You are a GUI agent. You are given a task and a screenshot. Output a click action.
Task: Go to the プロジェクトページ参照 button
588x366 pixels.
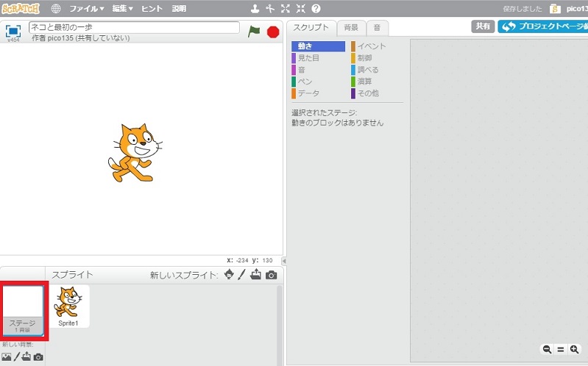tap(542, 26)
